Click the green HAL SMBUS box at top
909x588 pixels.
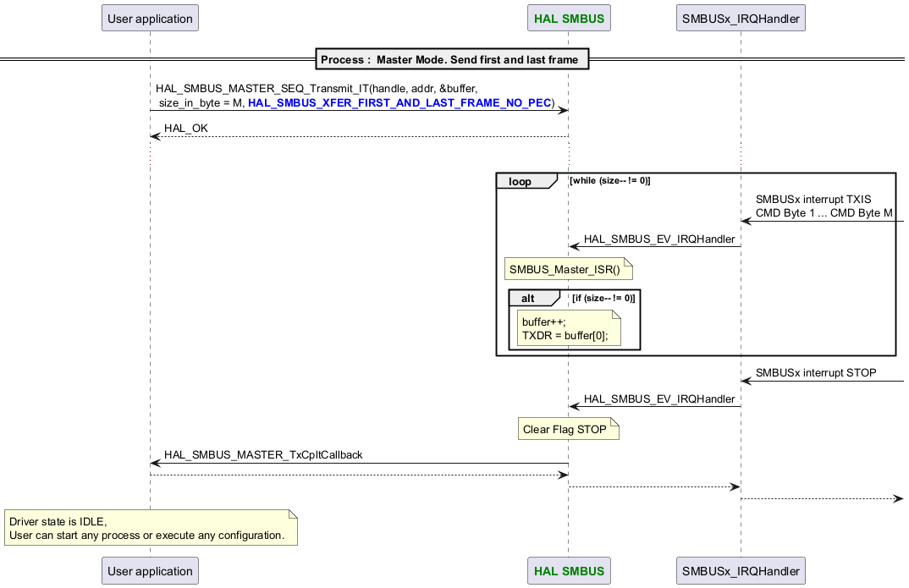(567, 18)
